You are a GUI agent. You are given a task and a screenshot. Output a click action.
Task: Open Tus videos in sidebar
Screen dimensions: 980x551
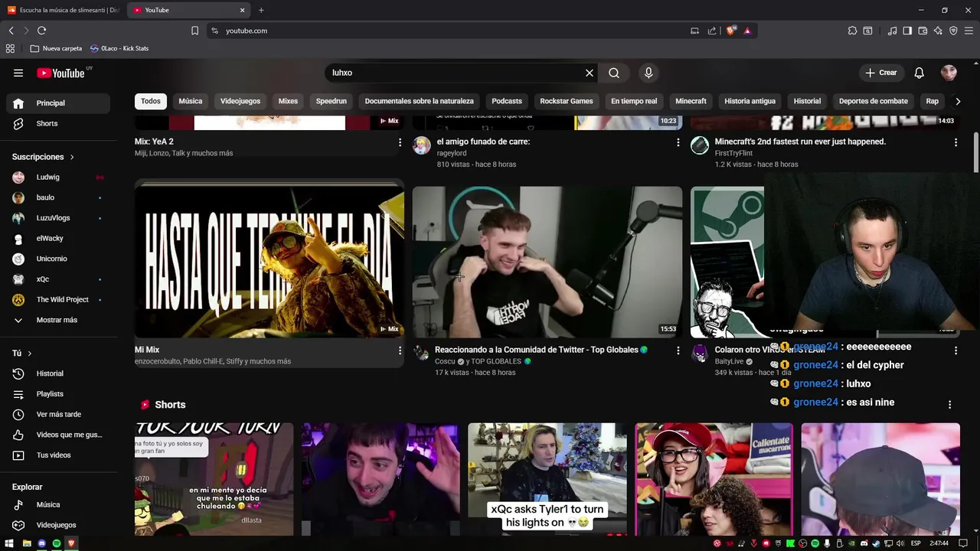(58, 455)
